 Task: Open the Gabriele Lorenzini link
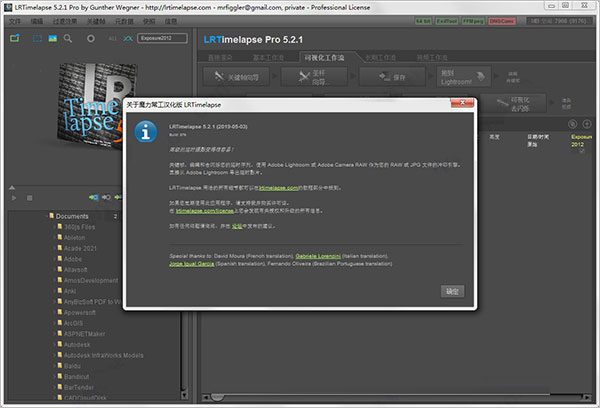pyautogui.click(x=318, y=256)
